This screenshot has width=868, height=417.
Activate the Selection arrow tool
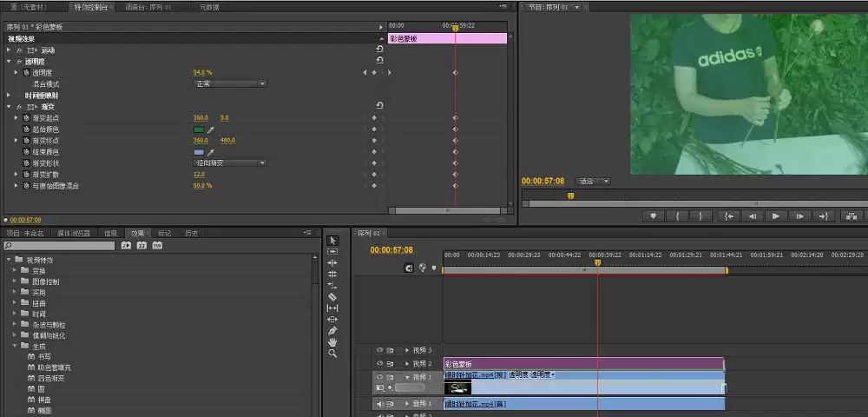tap(332, 241)
